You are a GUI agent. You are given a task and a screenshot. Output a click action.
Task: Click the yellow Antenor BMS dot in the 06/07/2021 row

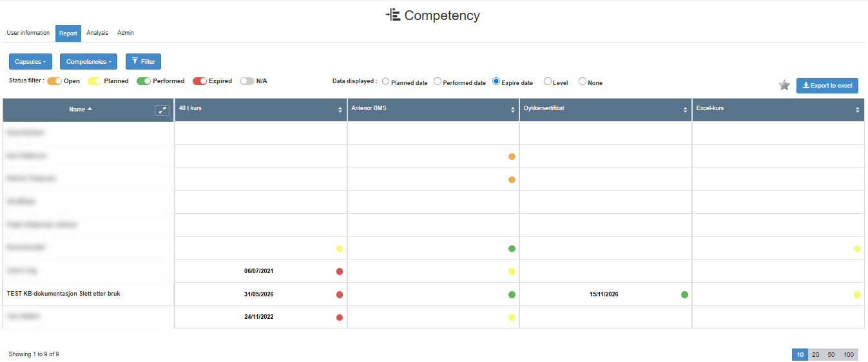click(x=512, y=271)
